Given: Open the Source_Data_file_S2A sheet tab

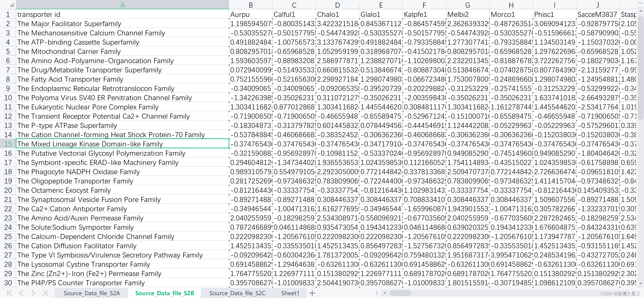Looking at the screenshot, I should 91,293.
